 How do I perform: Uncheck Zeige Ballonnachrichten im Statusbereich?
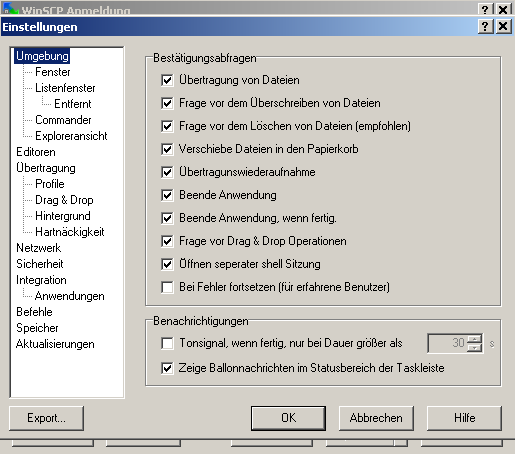[x=167, y=368]
